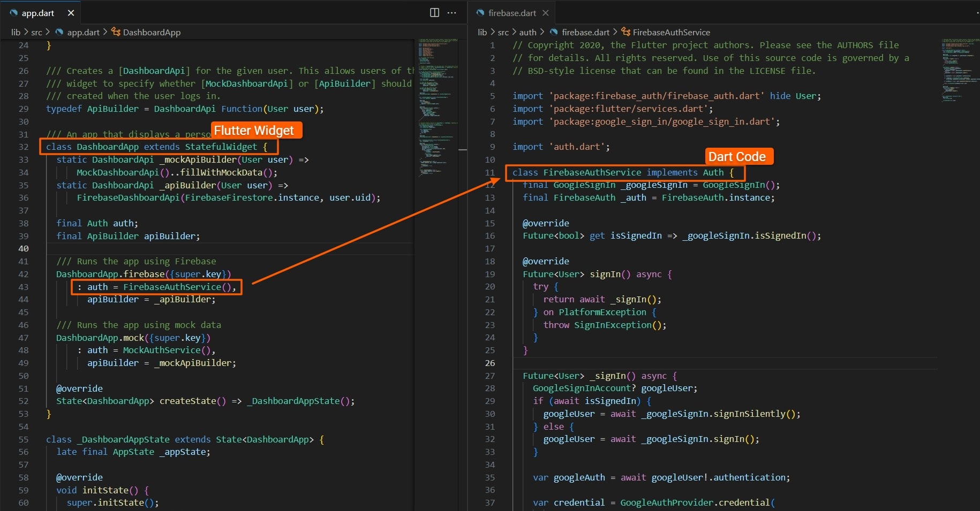Open 'FirebaseAuthService' class breadcrumb

point(672,32)
